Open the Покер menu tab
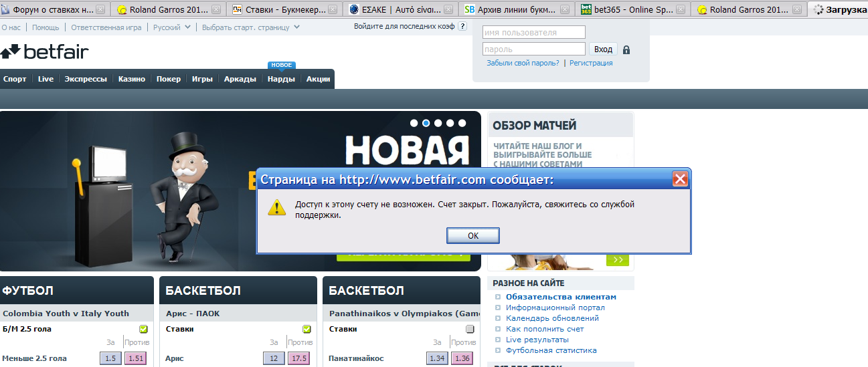868x367 pixels. [169, 79]
